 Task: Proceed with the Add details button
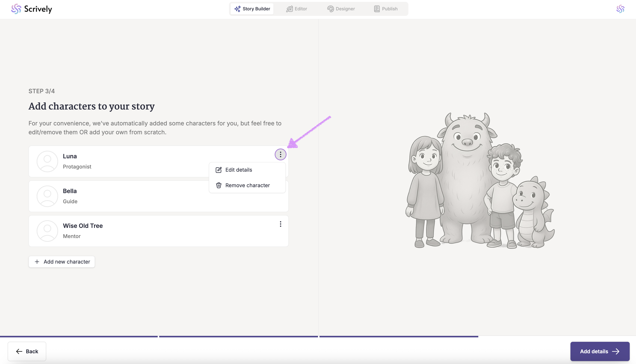coord(600,351)
